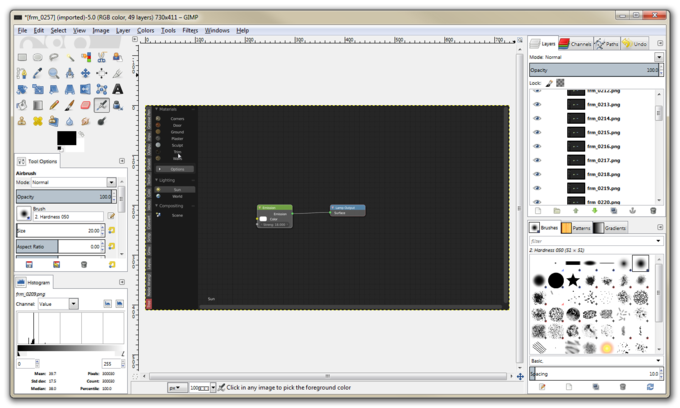This screenshot has width=680, height=408.
Task: Select the Rectangle Select tool
Action: click(22, 57)
